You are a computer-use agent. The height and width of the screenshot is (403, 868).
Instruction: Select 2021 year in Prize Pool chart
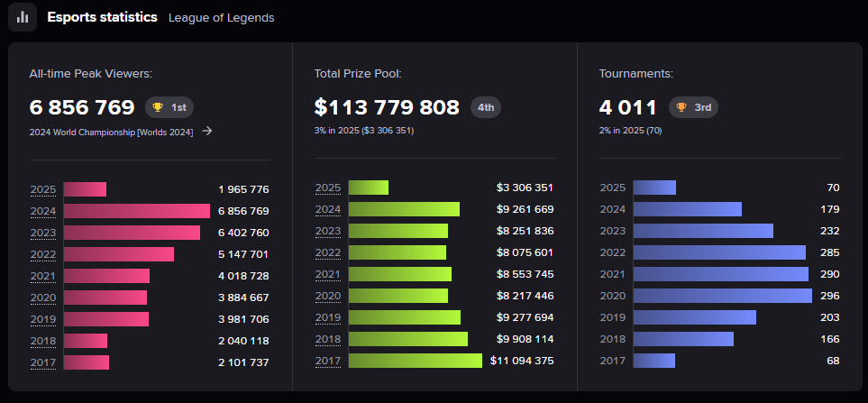tap(328, 274)
